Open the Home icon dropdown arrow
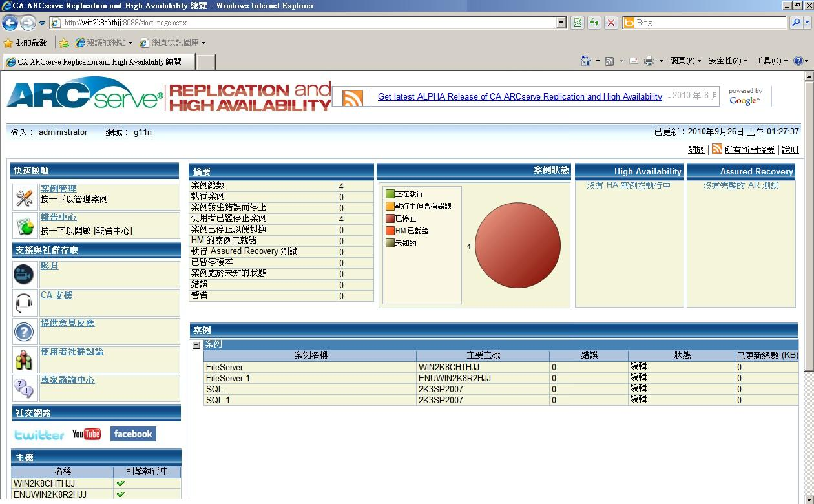The width and height of the screenshot is (814, 504). tap(598, 61)
